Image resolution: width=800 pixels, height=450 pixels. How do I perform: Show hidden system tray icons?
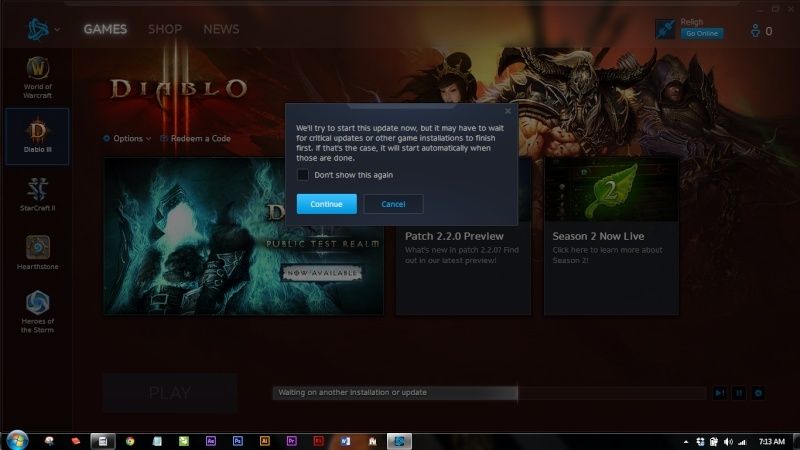pyautogui.click(x=686, y=442)
